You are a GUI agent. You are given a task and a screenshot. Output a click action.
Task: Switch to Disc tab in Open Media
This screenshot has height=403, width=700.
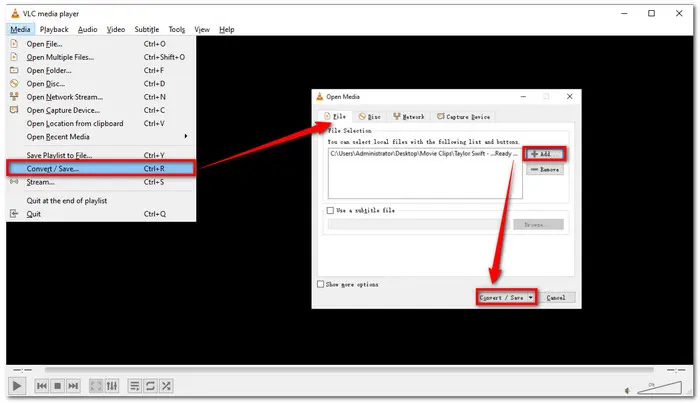(x=370, y=117)
